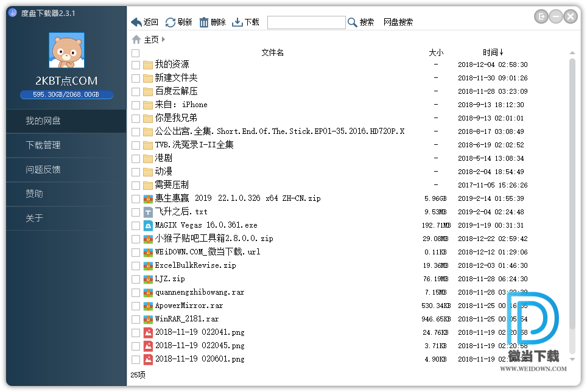Click the 网盘搜索 button
The height and width of the screenshot is (392, 587).
(398, 23)
